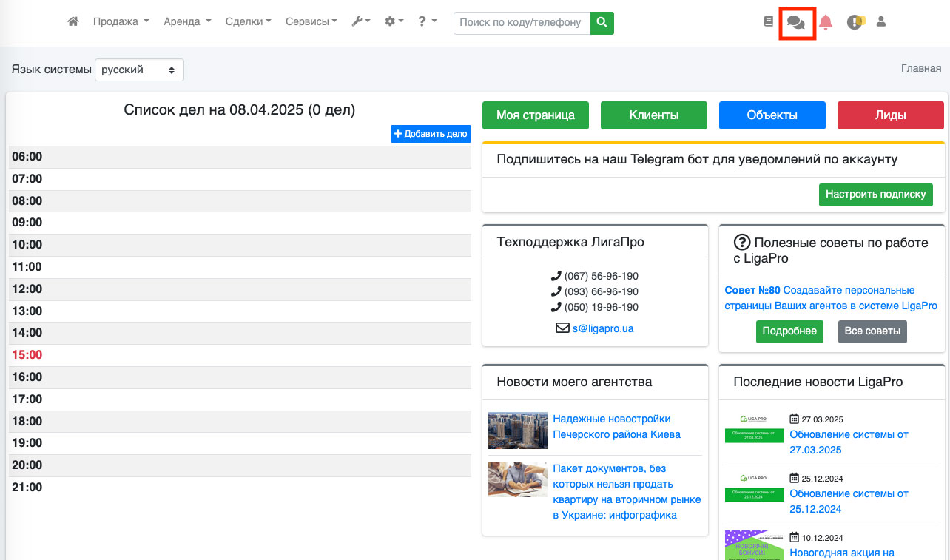
Task: Open the chat messages icon
Action: (x=796, y=23)
